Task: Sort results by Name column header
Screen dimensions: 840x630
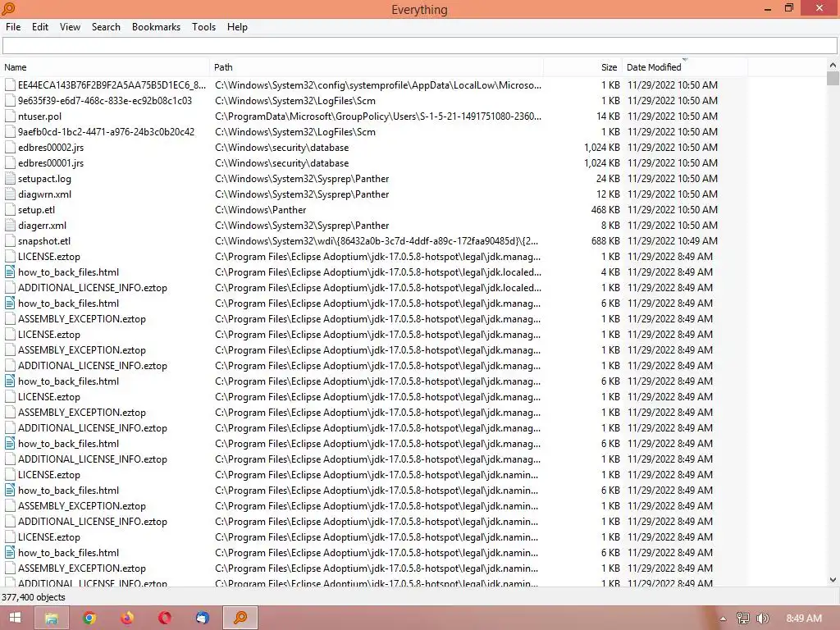Action: pos(105,67)
